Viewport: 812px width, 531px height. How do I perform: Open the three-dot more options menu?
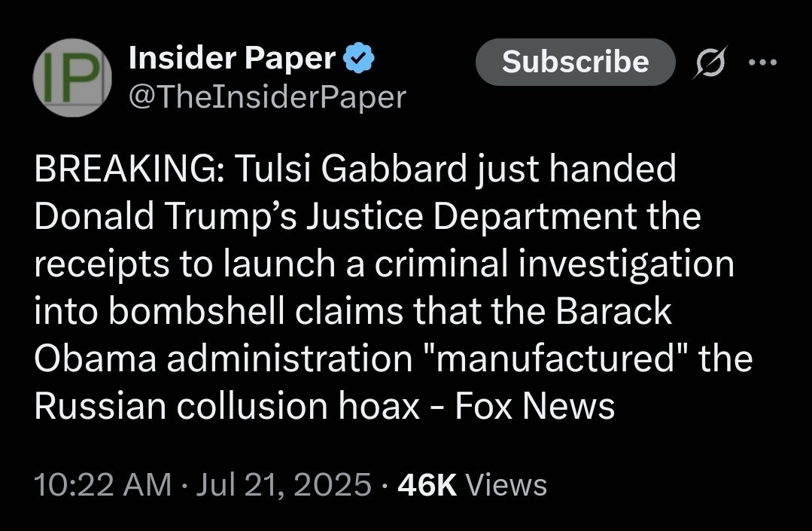762,62
